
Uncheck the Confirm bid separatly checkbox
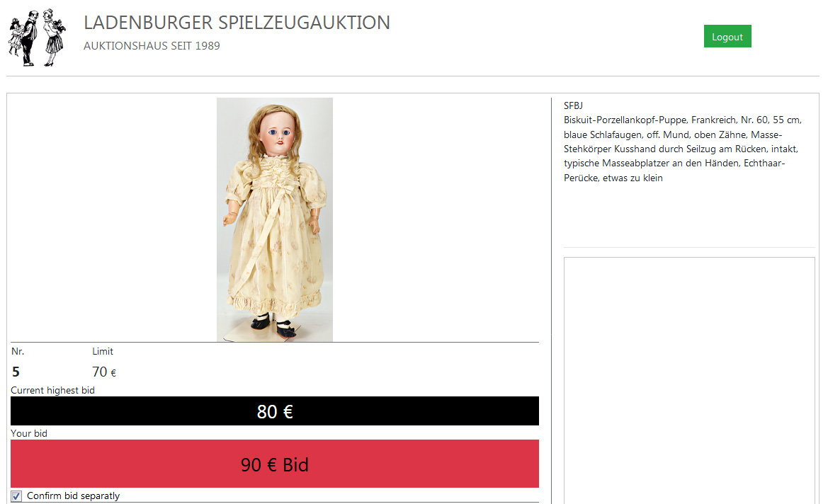(x=16, y=496)
